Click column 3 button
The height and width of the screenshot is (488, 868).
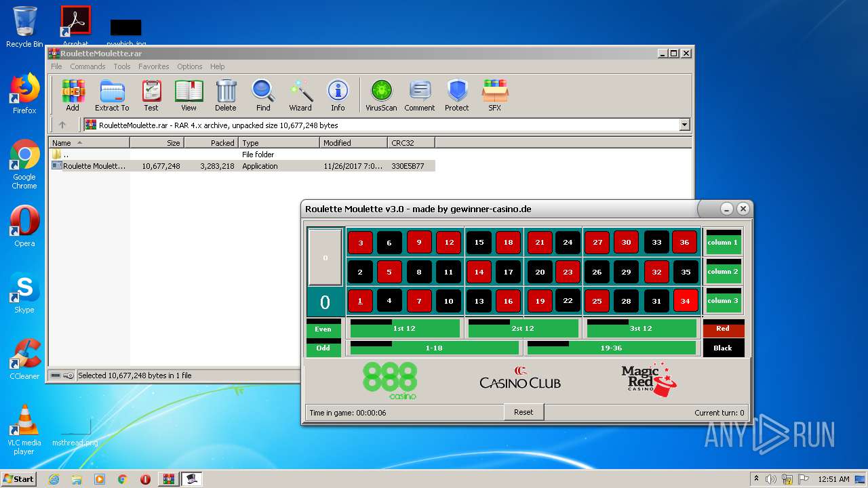723,300
